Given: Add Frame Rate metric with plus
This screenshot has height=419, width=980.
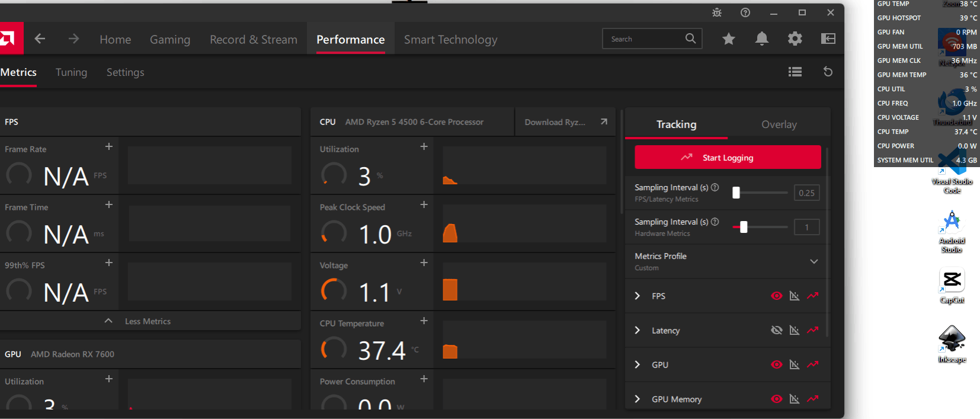Looking at the screenshot, I should point(109,146).
